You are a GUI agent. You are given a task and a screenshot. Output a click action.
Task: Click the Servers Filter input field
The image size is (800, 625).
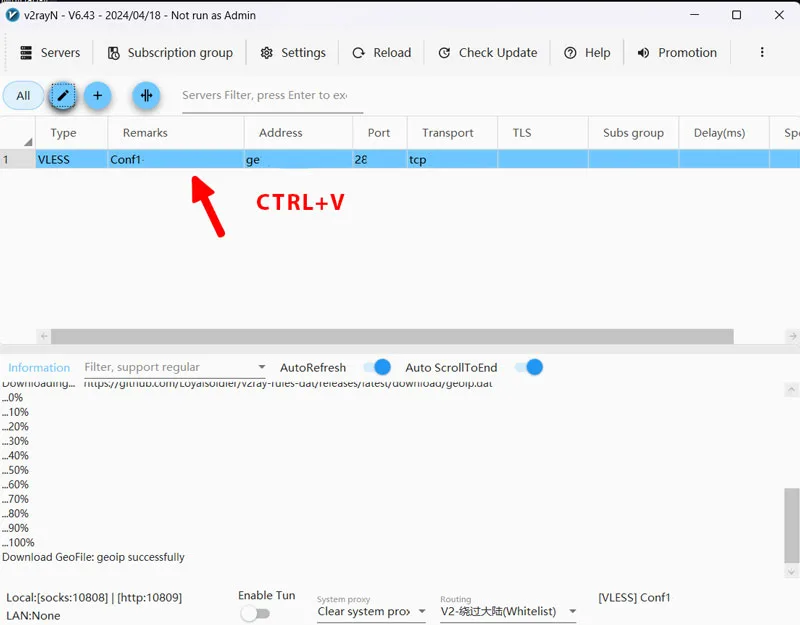click(265, 96)
